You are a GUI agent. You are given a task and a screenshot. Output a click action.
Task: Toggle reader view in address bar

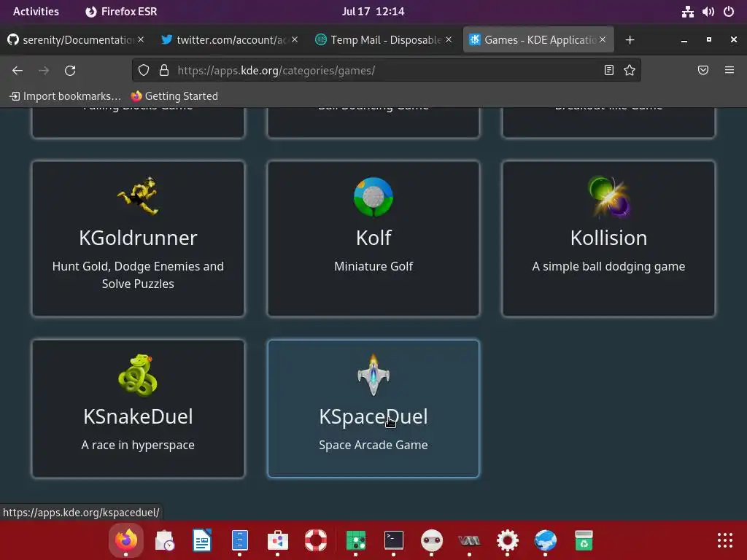tap(609, 71)
